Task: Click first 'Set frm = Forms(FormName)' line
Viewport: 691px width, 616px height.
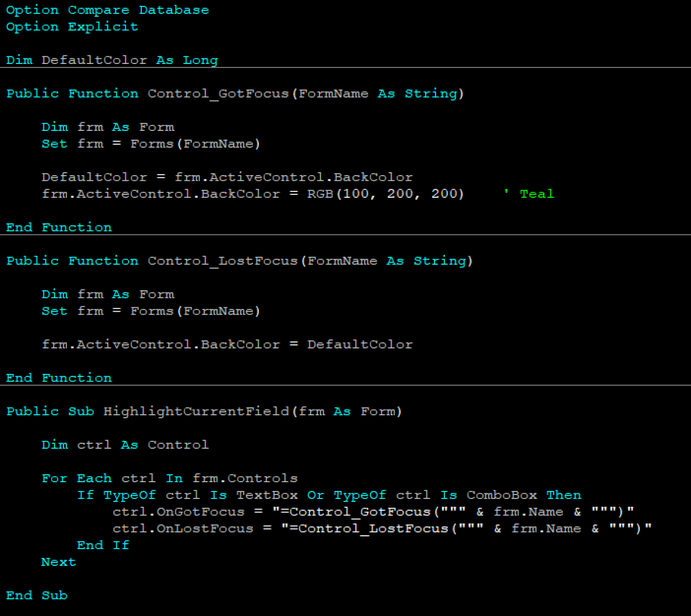Action: pos(151,144)
